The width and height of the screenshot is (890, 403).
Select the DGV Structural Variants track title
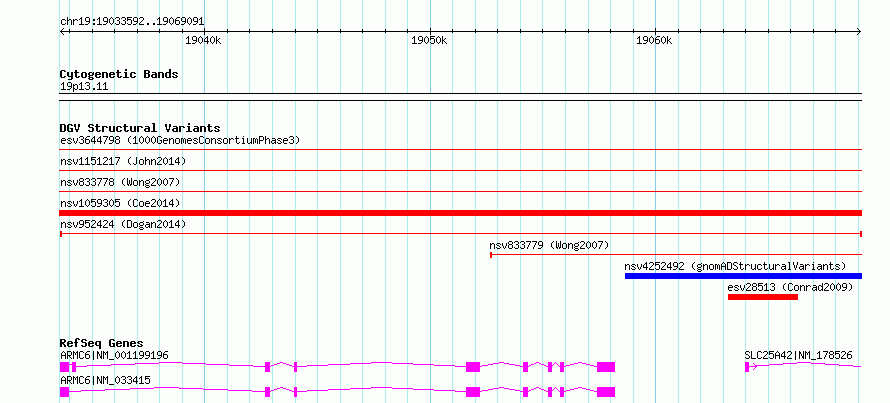[x=140, y=128]
